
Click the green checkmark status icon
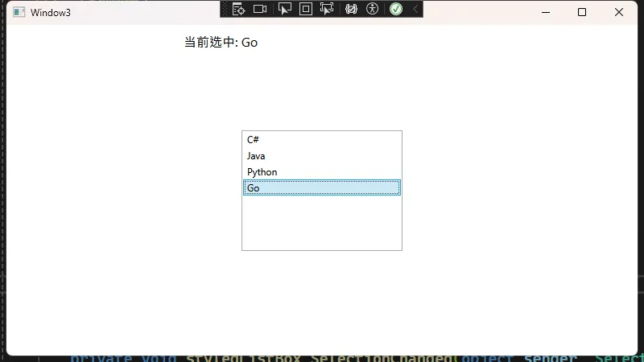tap(396, 9)
